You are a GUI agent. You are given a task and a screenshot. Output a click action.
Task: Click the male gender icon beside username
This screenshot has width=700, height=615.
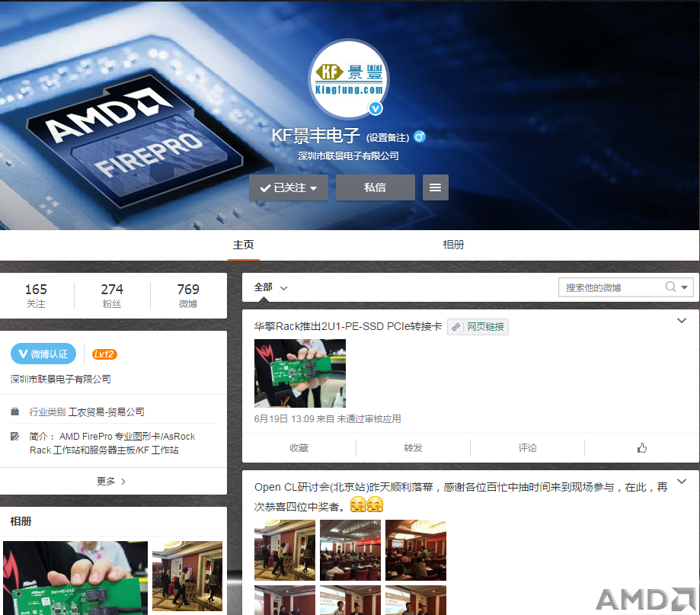point(420,136)
